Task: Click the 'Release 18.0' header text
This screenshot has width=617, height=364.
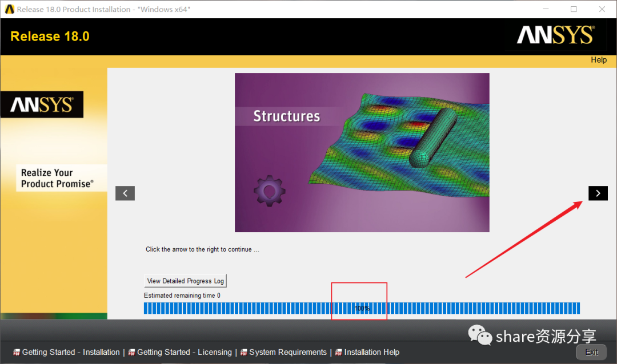Action: pos(50,36)
